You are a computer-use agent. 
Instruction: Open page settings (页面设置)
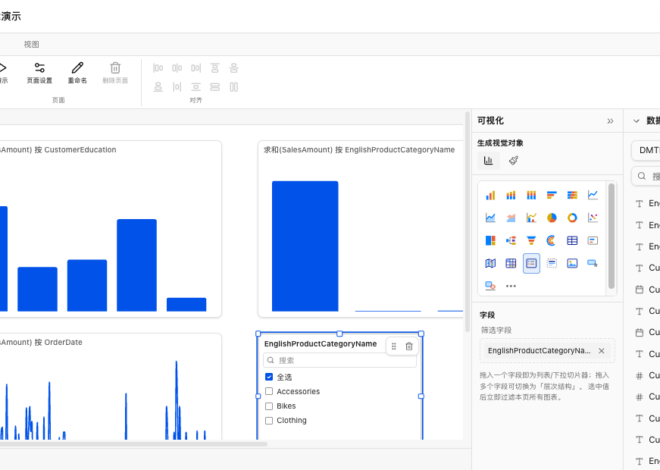(x=40, y=73)
